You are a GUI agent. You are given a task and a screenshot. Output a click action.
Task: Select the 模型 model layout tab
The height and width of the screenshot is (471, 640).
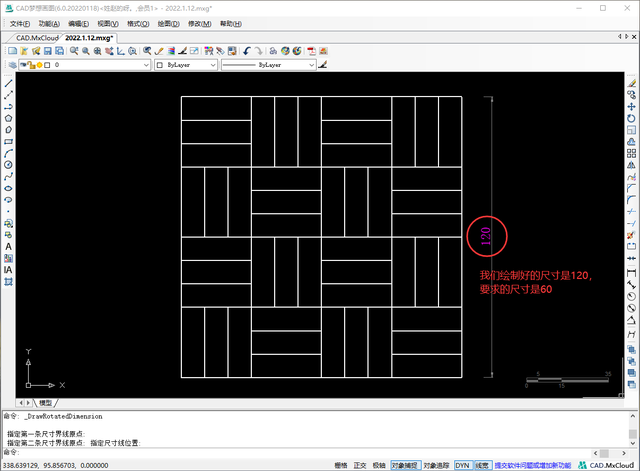click(x=46, y=403)
